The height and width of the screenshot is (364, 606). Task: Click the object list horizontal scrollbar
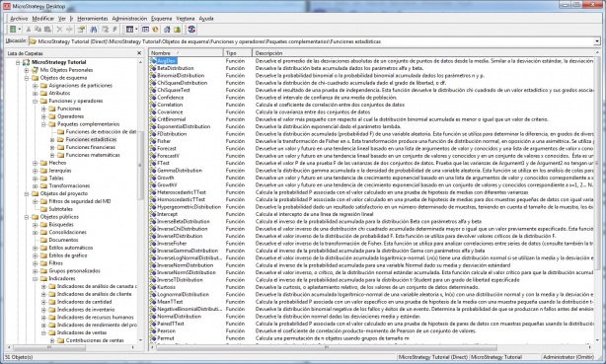327,347
